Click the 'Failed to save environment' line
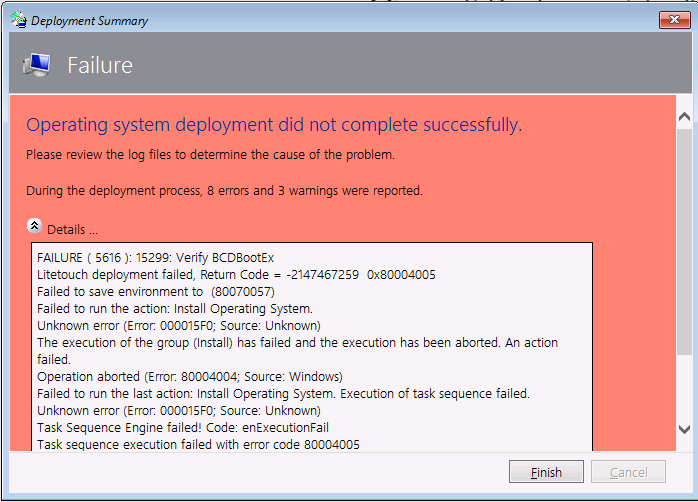 [153, 291]
